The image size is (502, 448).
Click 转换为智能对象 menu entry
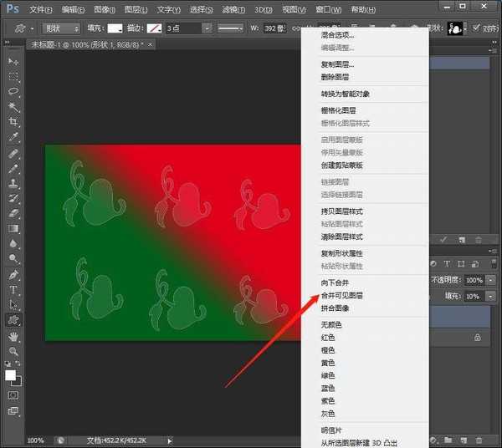coord(345,94)
